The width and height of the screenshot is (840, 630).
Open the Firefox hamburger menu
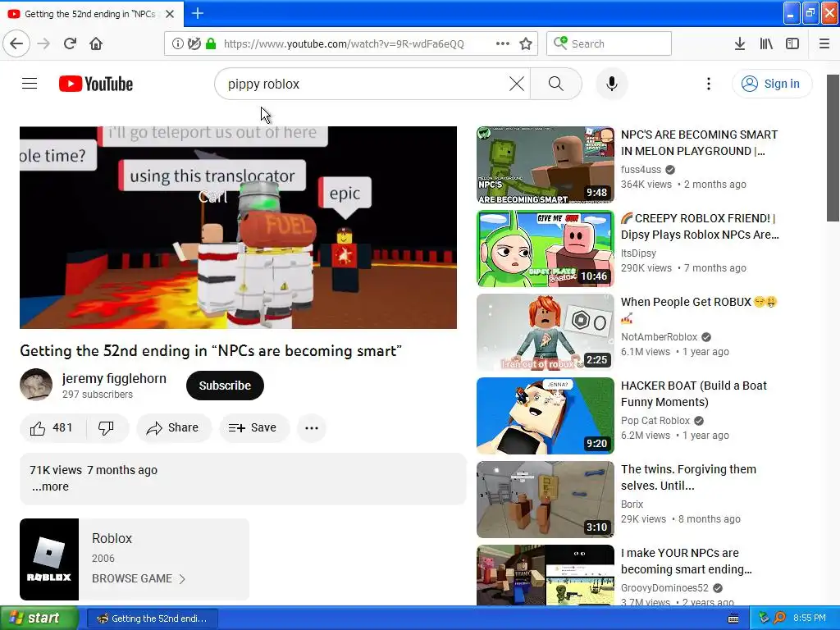(x=824, y=43)
